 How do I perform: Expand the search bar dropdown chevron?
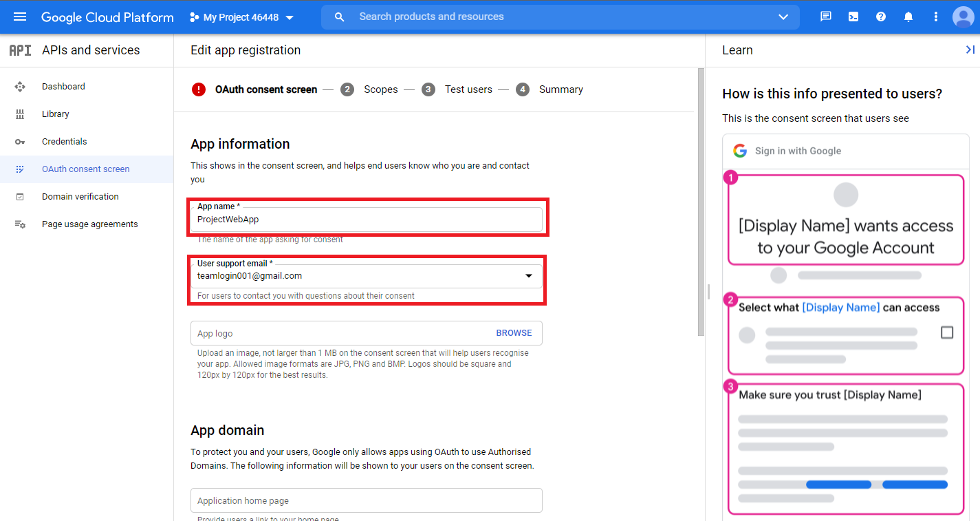(x=783, y=17)
